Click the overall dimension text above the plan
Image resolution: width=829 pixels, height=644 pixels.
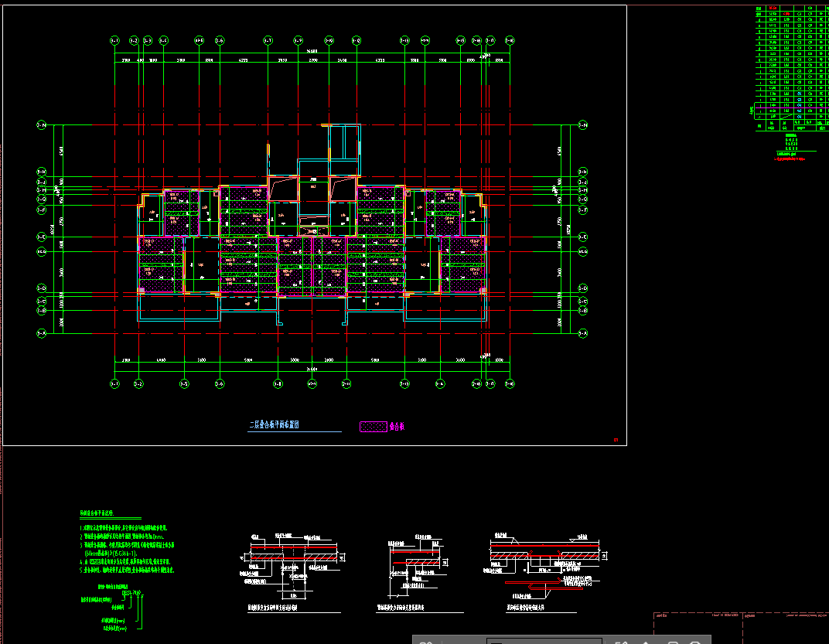(x=312, y=53)
